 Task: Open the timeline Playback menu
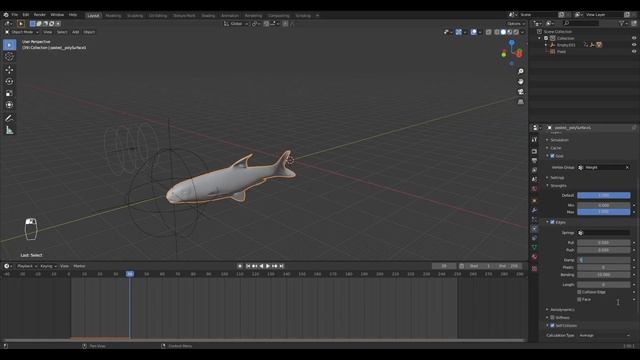tap(27, 266)
